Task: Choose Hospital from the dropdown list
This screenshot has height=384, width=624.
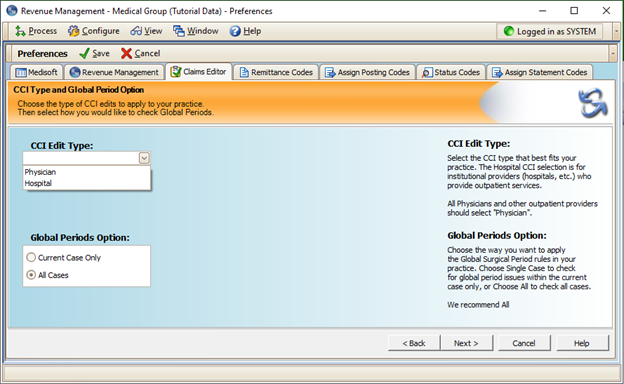Action: [86, 183]
